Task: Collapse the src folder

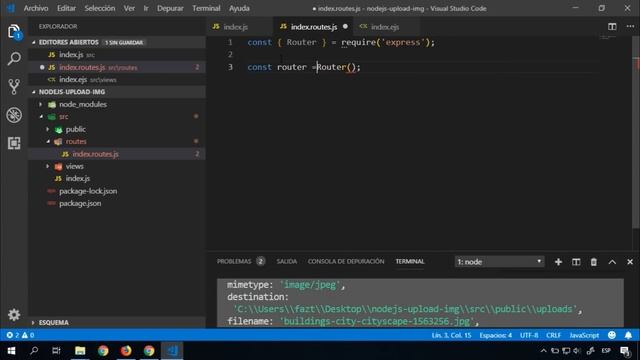Action: point(40,117)
